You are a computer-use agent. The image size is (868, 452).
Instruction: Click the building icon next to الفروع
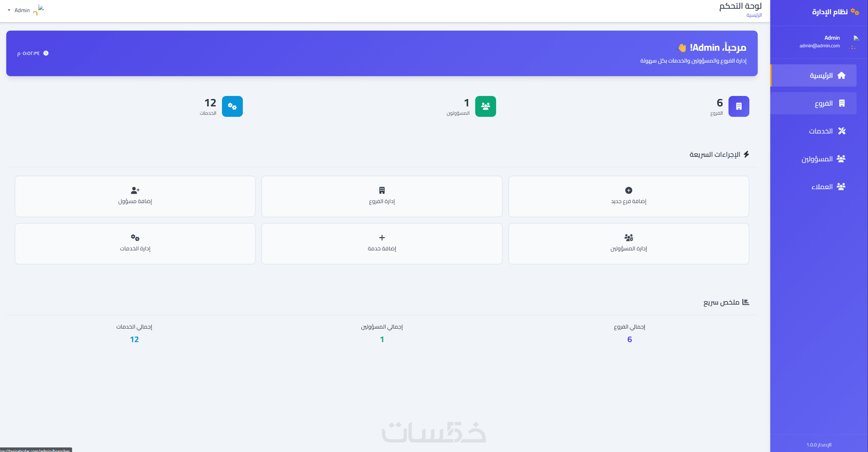tap(842, 103)
